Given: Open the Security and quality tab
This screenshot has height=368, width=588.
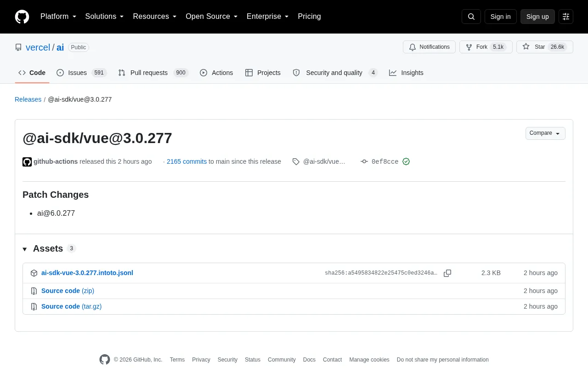Looking at the screenshot, I should (x=335, y=73).
